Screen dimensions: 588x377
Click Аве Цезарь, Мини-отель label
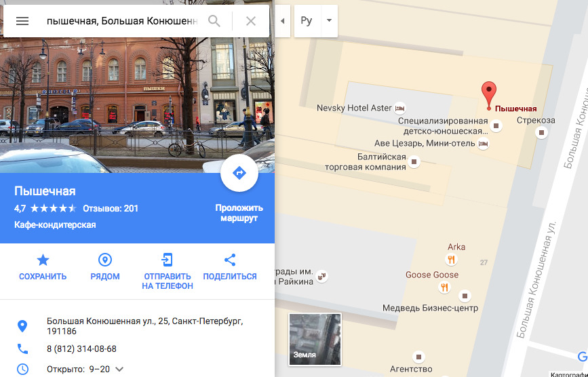[425, 143]
